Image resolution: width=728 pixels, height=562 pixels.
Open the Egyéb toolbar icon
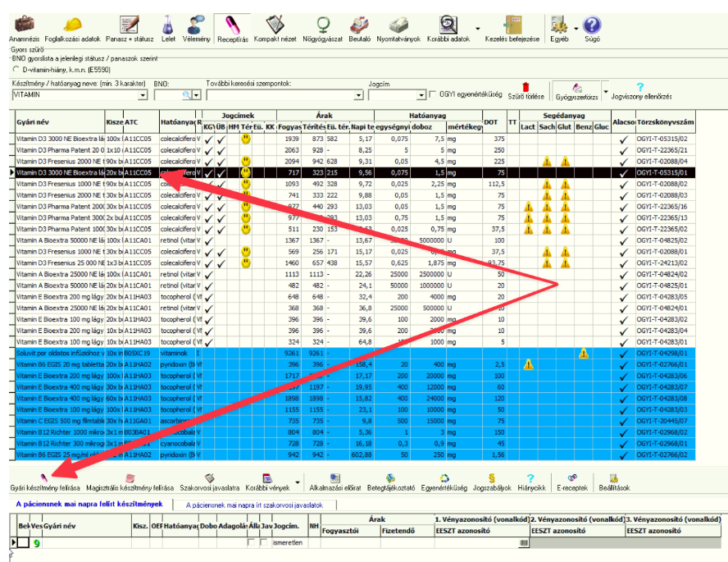[x=559, y=25]
